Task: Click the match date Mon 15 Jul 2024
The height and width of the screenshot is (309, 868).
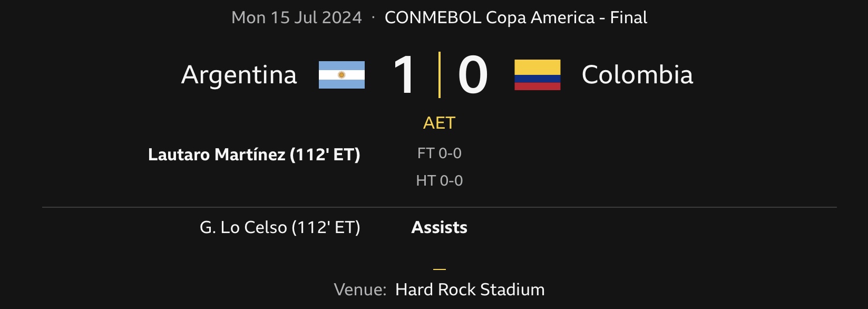Action: point(297,17)
